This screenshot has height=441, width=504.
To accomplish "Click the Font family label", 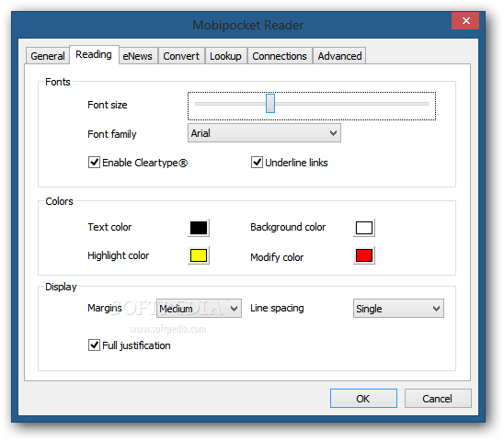I will tap(112, 134).
